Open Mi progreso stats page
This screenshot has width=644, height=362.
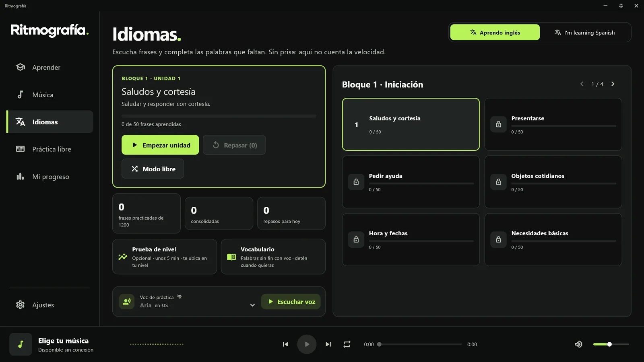click(x=50, y=177)
